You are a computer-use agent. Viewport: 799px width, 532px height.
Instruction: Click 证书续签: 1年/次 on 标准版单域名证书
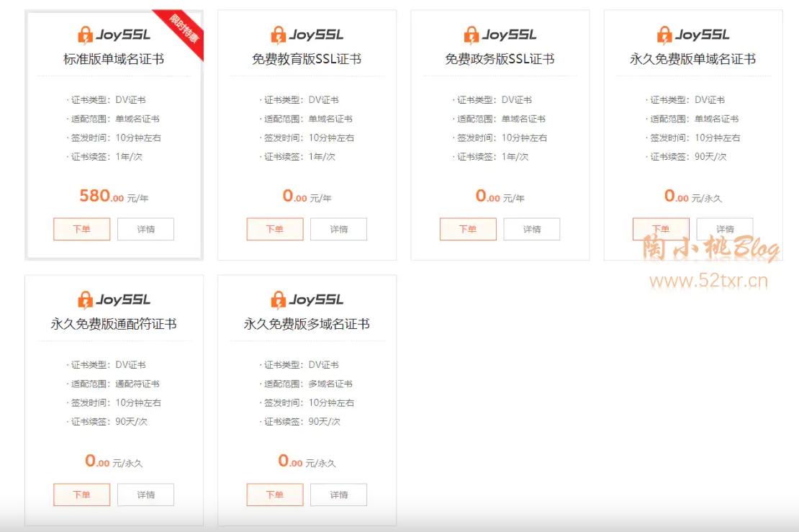pyautogui.click(x=104, y=156)
